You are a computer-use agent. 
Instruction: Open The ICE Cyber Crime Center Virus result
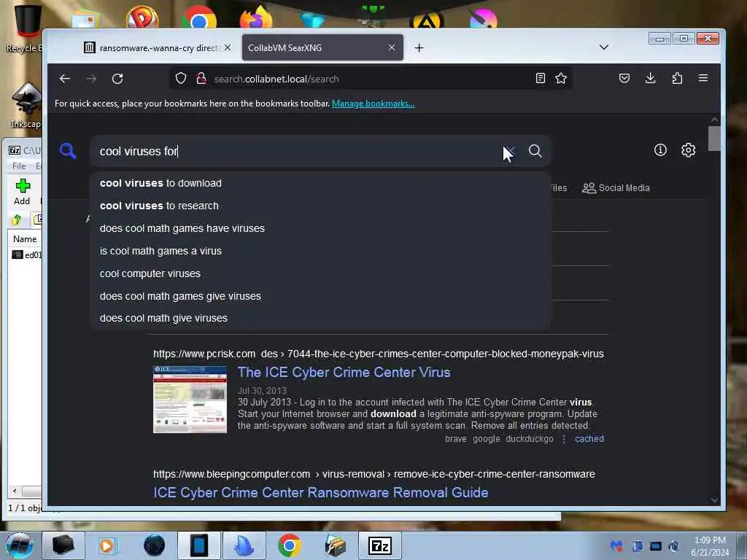pyautogui.click(x=344, y=373)
